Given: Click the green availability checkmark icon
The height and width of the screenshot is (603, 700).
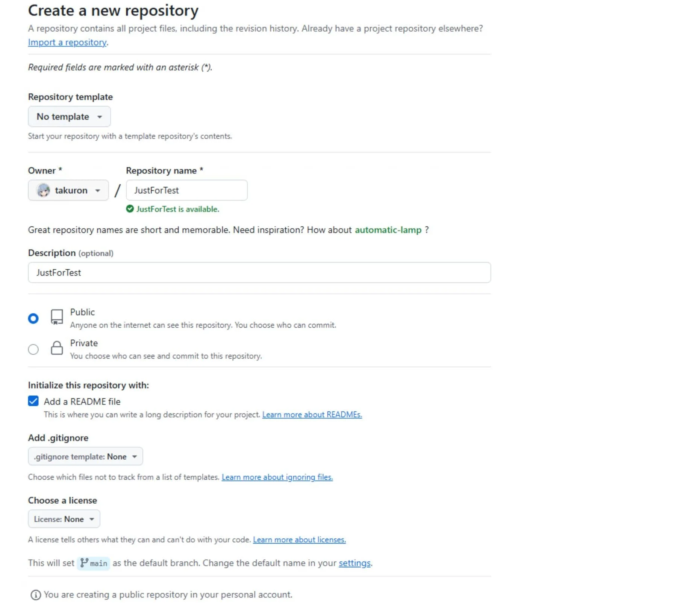Looking at the screenshot, I should click(130, 209).
